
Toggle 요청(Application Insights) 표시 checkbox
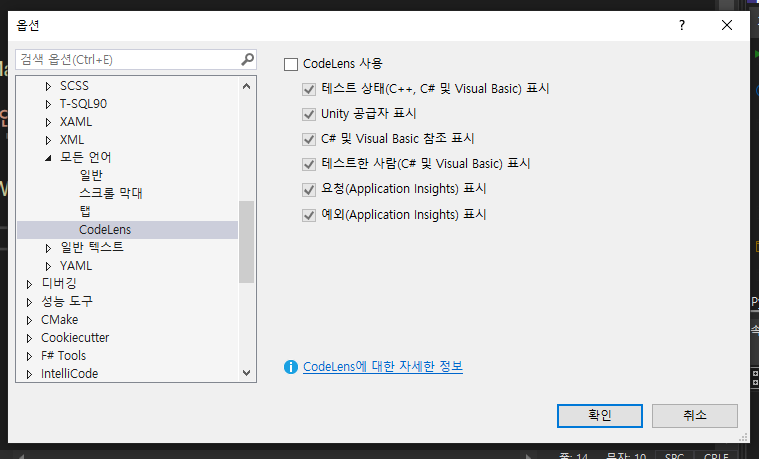pos(309,190)
